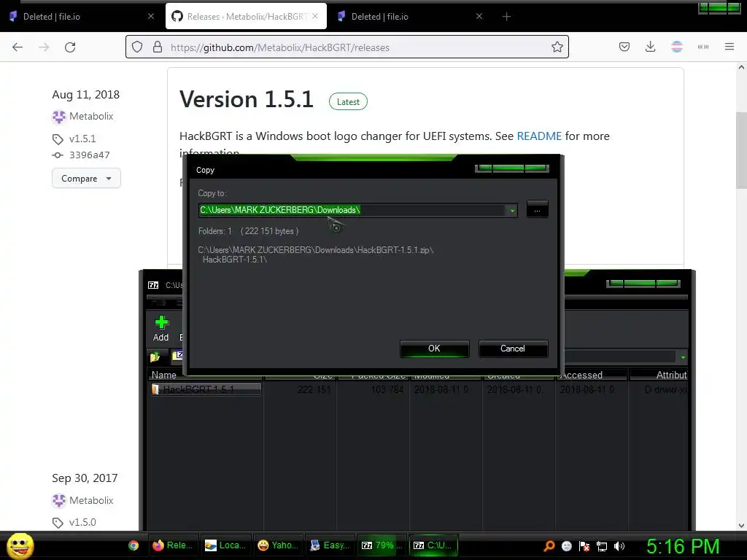The width and height of the screenshot is (747, 560).
Task: Expand the 7-Zip address bar dropdown arrow
Action: (x=683, y=357)
